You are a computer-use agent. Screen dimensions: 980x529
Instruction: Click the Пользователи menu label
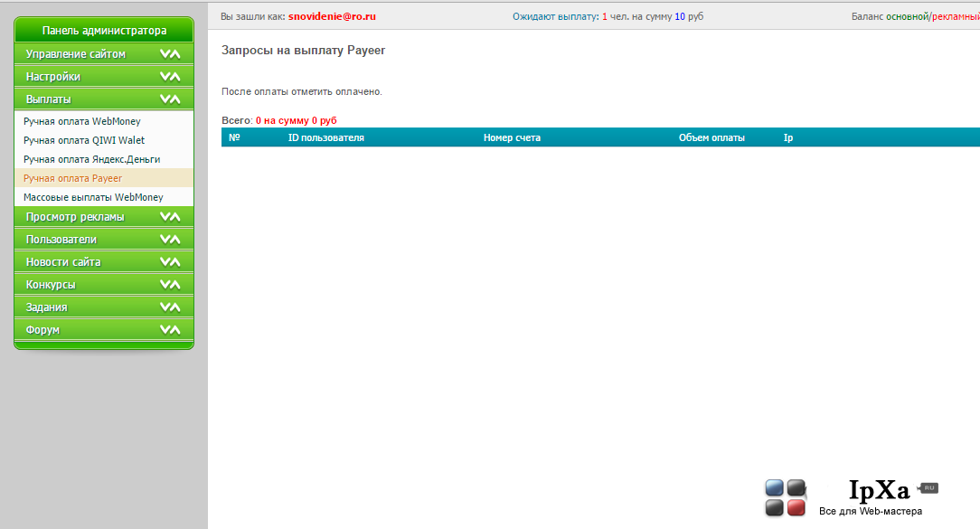click(x=61, y=240)
